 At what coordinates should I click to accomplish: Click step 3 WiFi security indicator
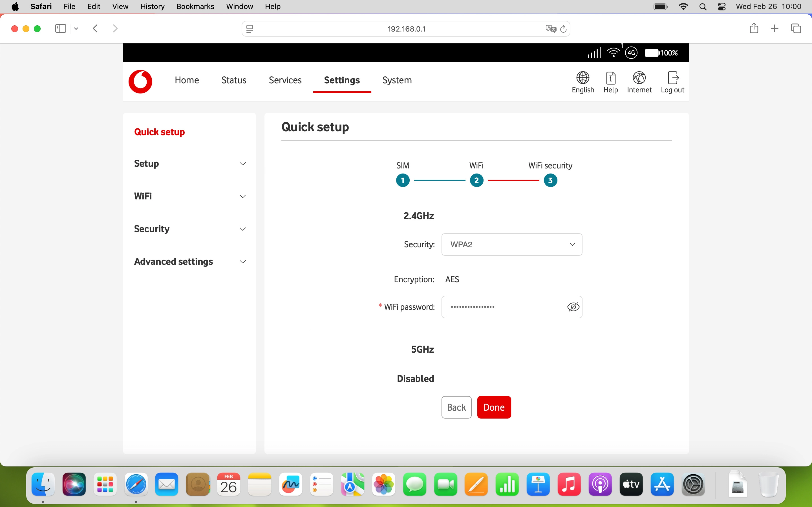(x=550, y=180)
